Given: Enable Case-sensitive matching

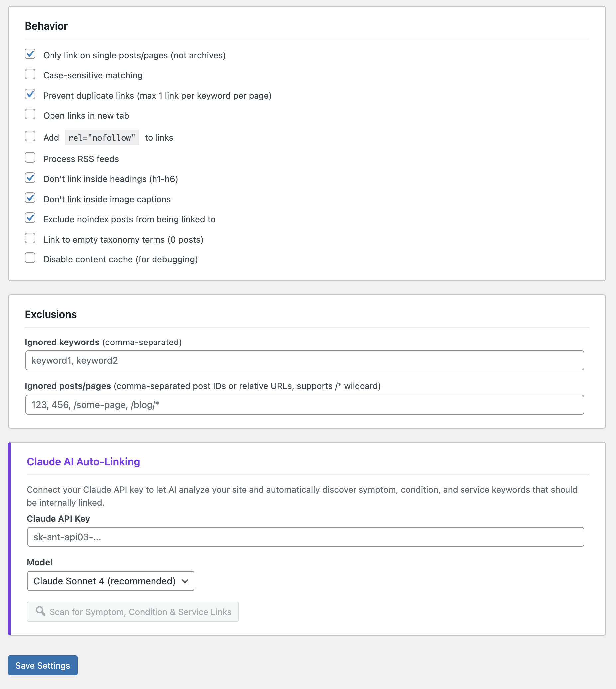Looking at the screenshot, I should pos(30,74).
